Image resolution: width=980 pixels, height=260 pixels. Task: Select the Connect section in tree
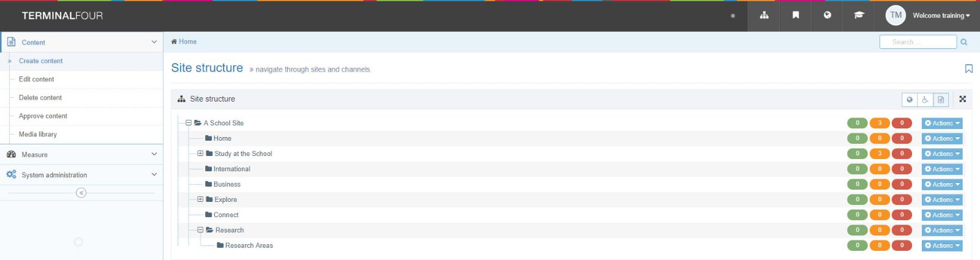[x=226, y=215]
